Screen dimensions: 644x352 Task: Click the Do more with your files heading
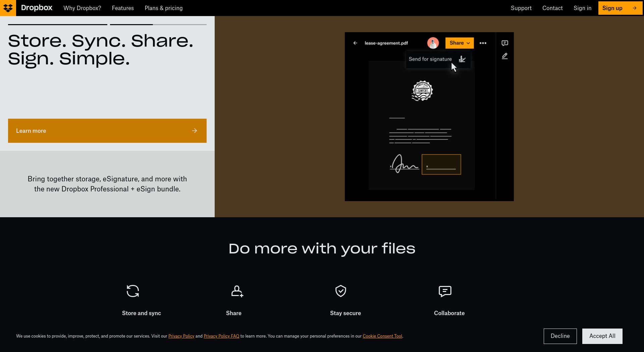(x=322, y=249)
